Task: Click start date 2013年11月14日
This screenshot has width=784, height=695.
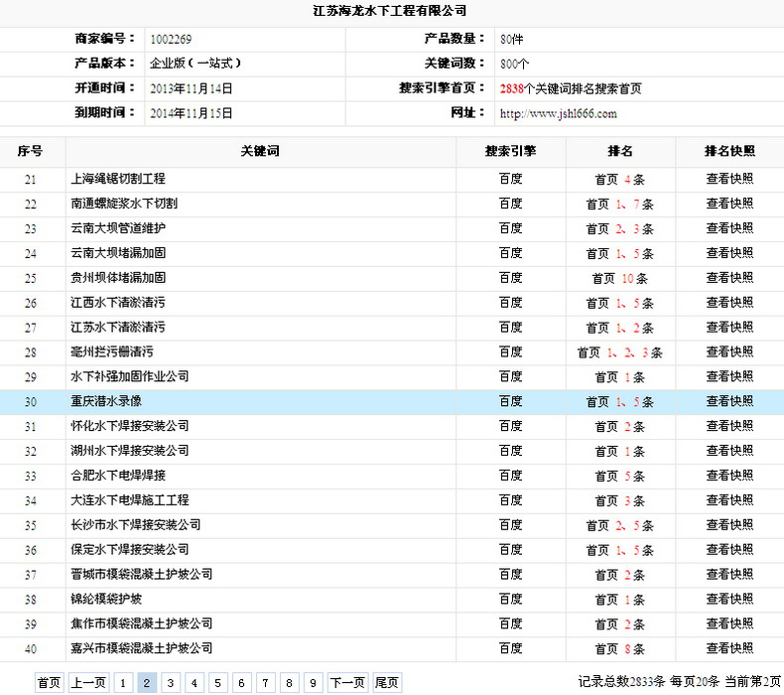Action: [x=191, y=89]
